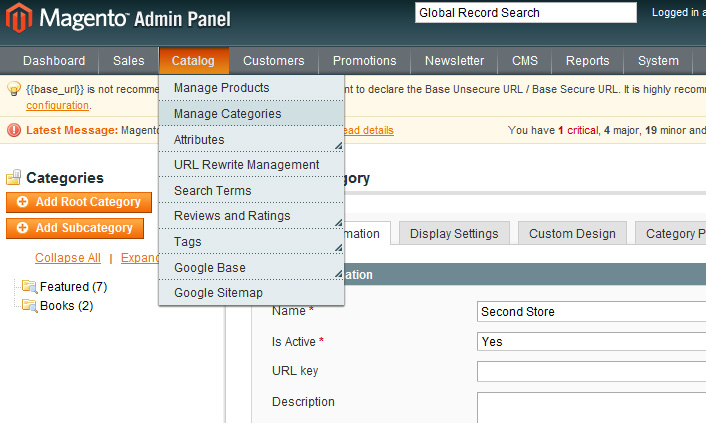This screenshot has height=423, width=706.
Task: Click the Collapse All link
Action: tap(68, 258)
